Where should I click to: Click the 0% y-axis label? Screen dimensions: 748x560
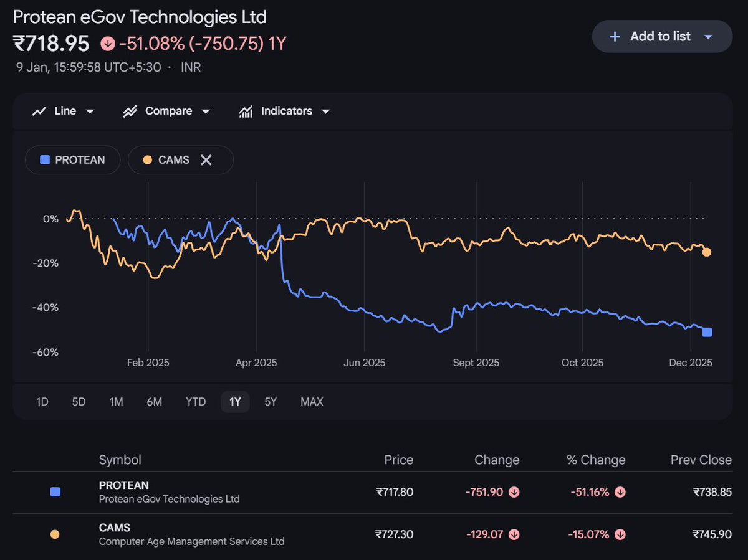[x=50, y=219]
